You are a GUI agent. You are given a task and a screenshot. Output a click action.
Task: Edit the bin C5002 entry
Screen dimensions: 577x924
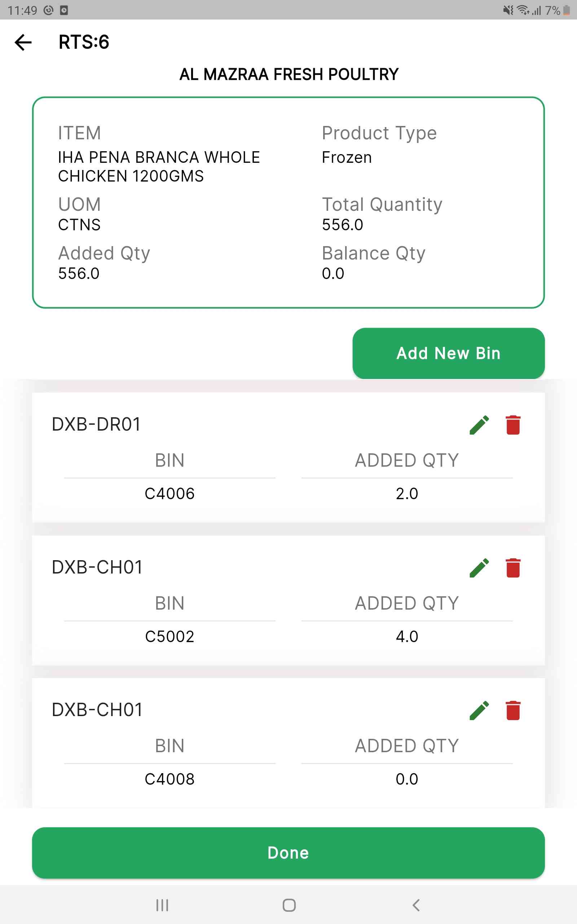[479, 568]
